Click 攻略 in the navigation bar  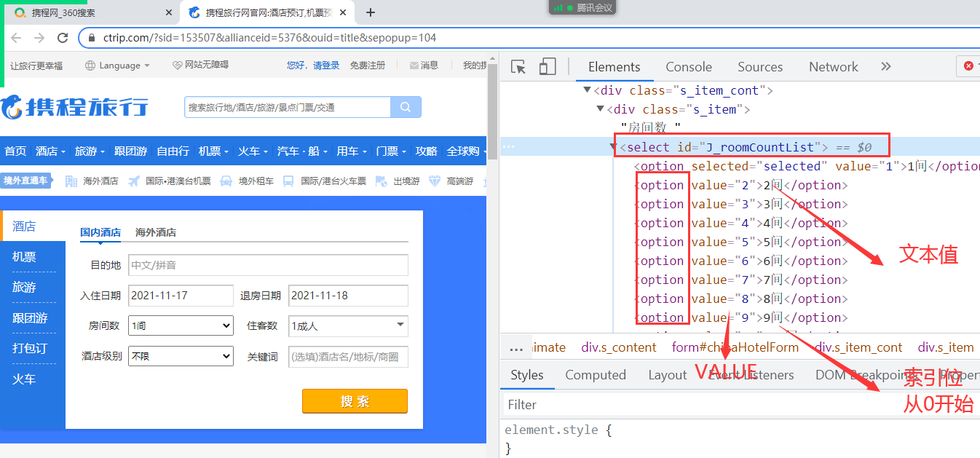click(x=427, y=151)
